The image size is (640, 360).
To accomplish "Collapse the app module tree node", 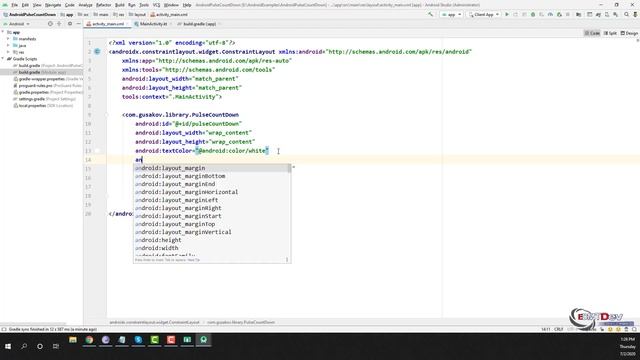I will click(x=3, y=32).
